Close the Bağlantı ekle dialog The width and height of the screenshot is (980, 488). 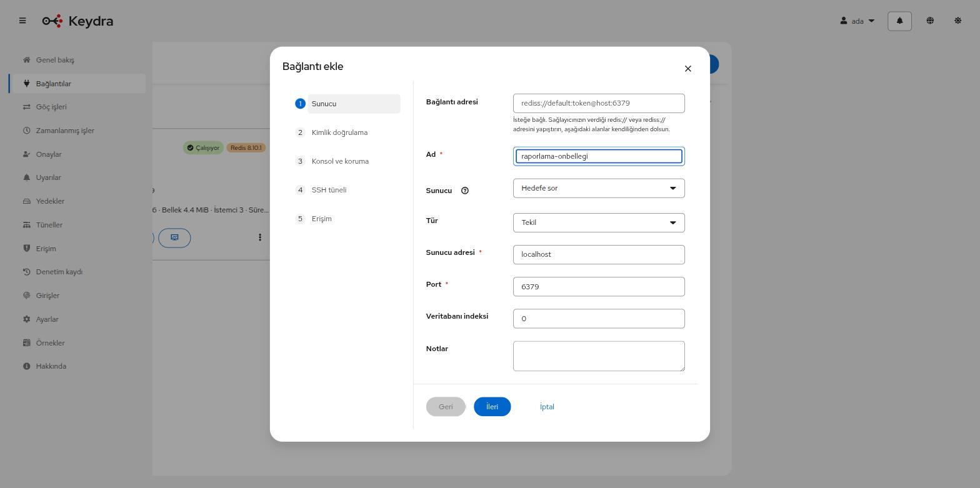[x=688, y=69]
